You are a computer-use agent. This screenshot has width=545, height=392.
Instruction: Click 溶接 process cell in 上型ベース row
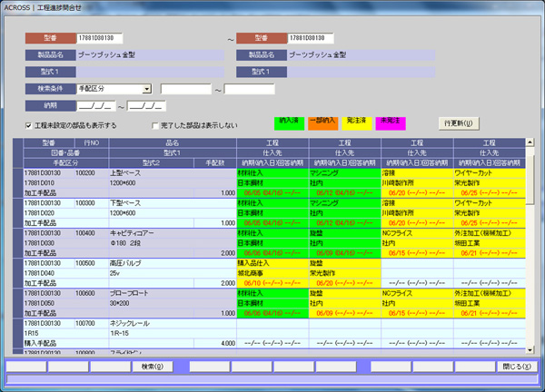417,173
